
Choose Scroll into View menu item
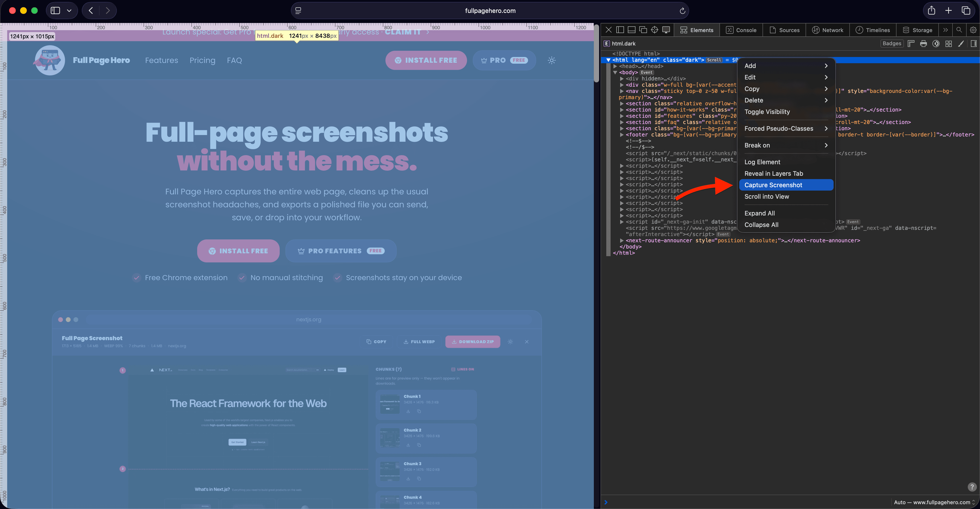(x=786, y=197)
